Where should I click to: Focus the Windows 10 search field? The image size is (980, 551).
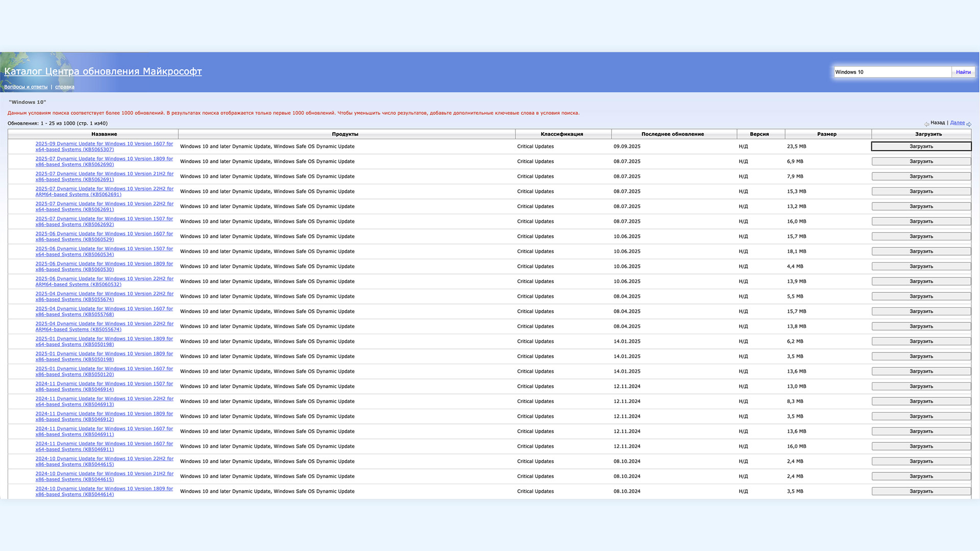[892, 72]
